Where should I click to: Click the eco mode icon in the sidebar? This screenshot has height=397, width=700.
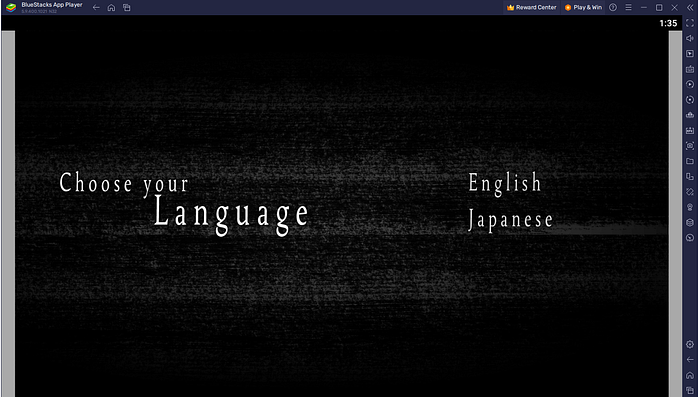(x=690, y=207)
